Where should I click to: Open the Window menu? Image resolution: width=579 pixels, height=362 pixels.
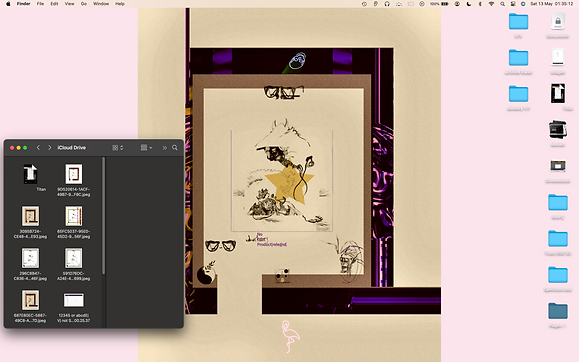(x=101, y=4)
